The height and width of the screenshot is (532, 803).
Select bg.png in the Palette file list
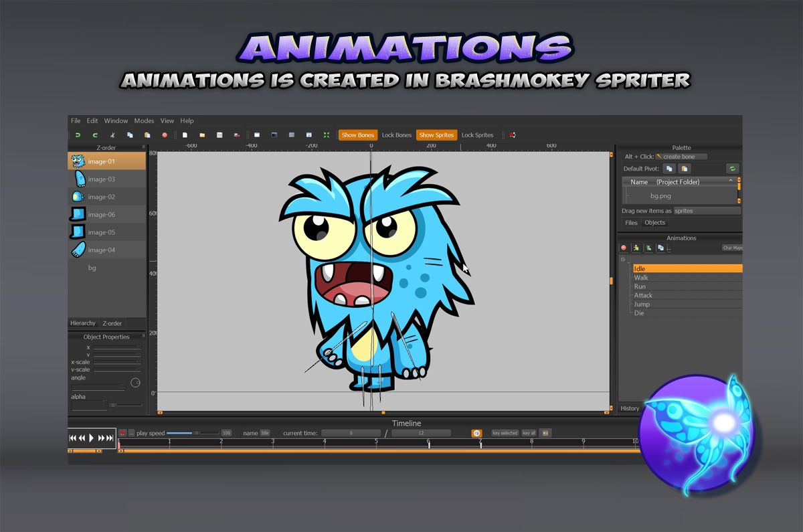(x=660, y=196)
